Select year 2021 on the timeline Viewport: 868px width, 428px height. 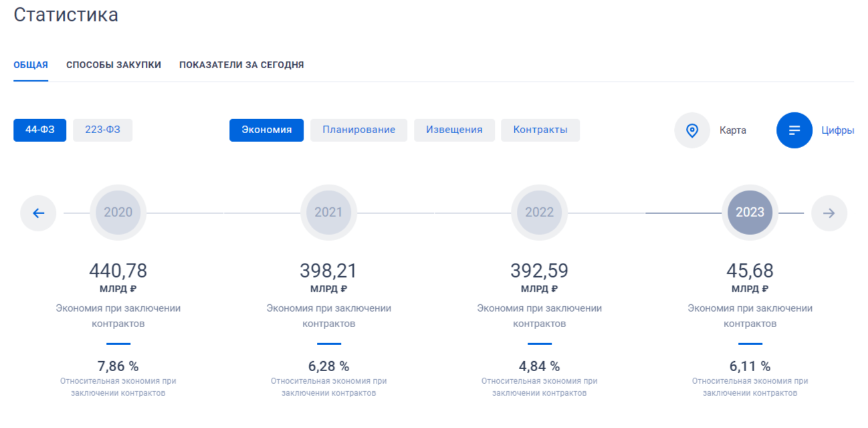tap(329, 213)
